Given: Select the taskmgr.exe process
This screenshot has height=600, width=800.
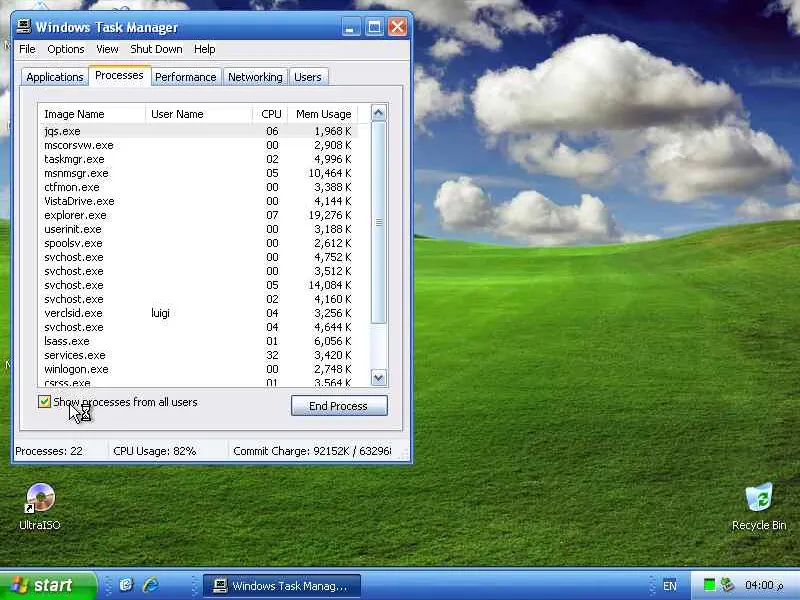Looking at the screenshot, I should [x=198, y=159].
